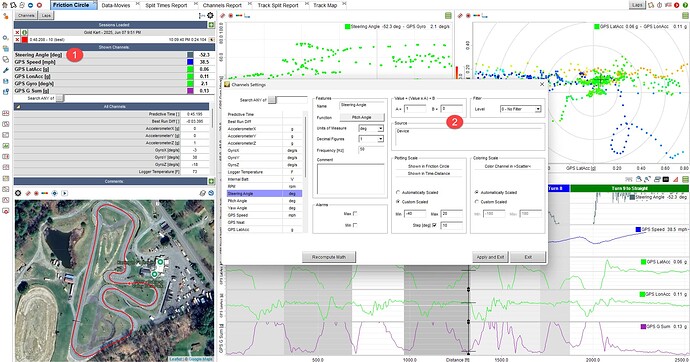Open the gear settings icon above Sessions Loaded
This screenshot has width=690, height=362.
pyautogui.click(x=210, y=15)
